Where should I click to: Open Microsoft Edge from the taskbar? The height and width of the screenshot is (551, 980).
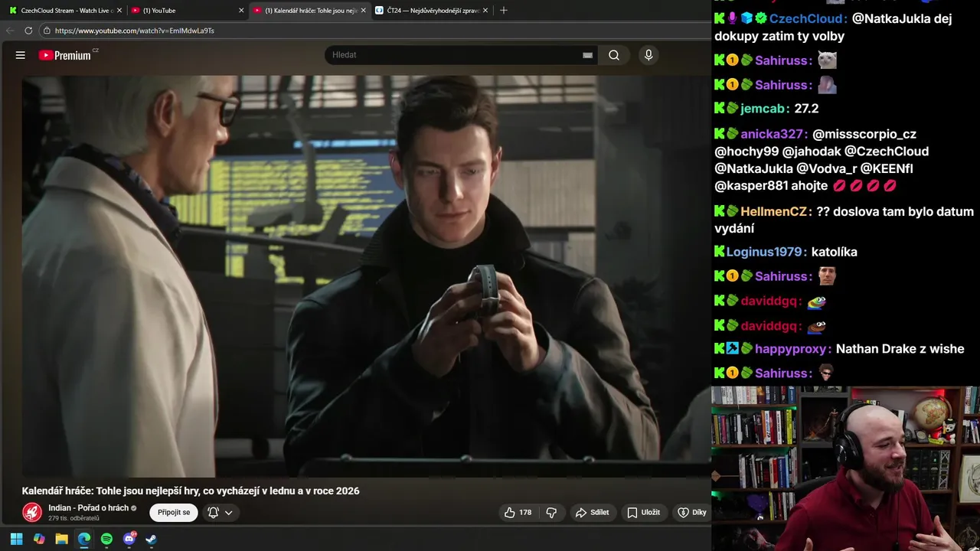[x=84, y=539]
